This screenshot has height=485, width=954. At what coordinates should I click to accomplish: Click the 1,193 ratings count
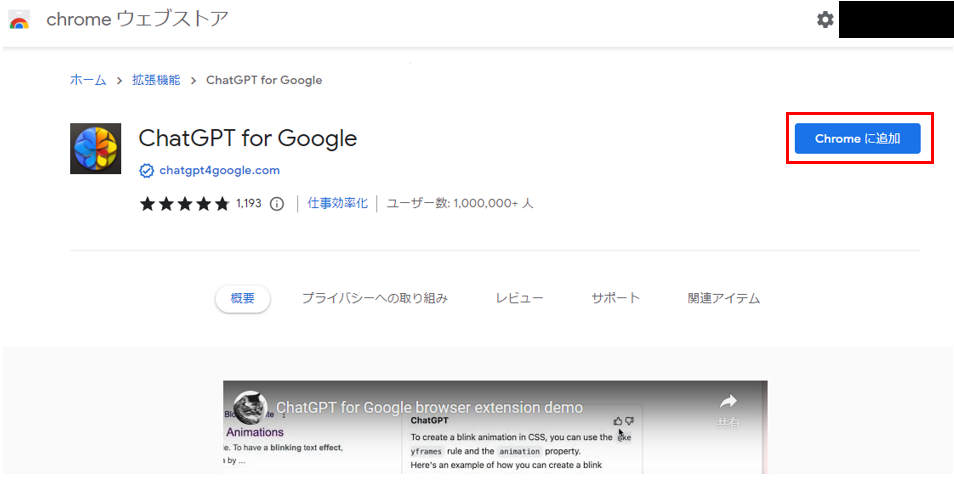(x=249, y=203)
